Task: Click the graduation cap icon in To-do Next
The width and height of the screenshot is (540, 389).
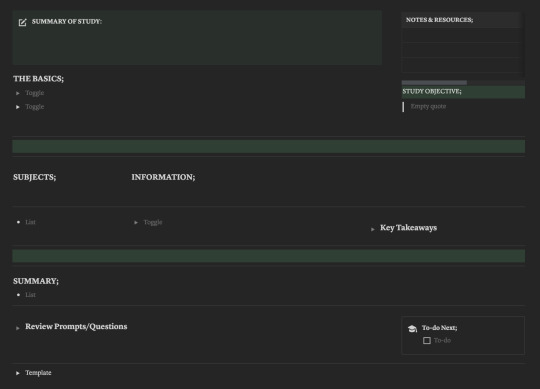Action: click(x=412, y=328)
